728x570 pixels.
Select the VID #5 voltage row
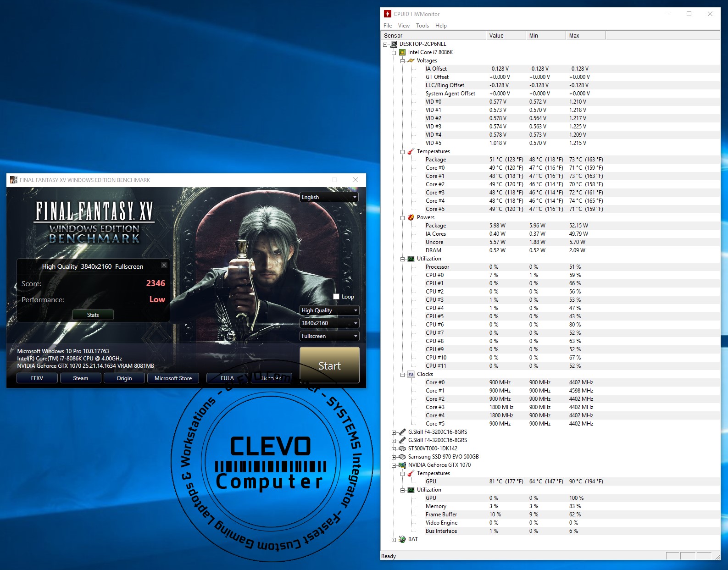click(x=550, y=143)
